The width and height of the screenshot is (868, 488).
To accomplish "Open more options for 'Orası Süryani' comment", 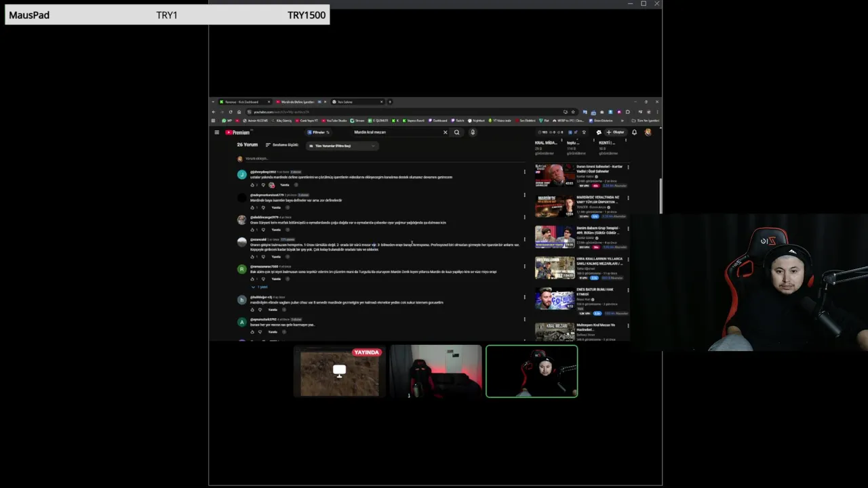I will [524, 218].
